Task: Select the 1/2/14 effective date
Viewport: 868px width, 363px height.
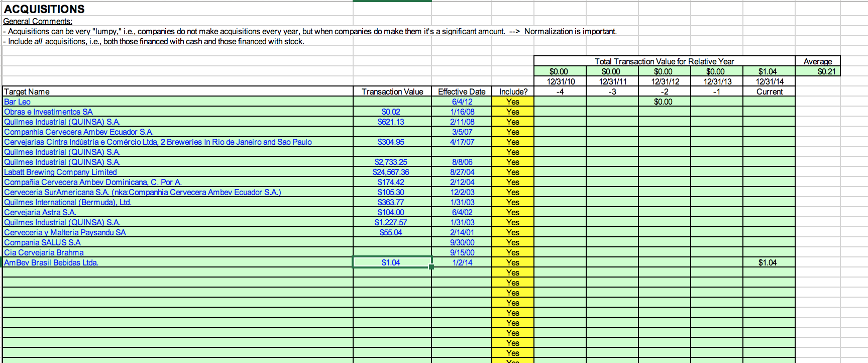Action: pos(462,262)
